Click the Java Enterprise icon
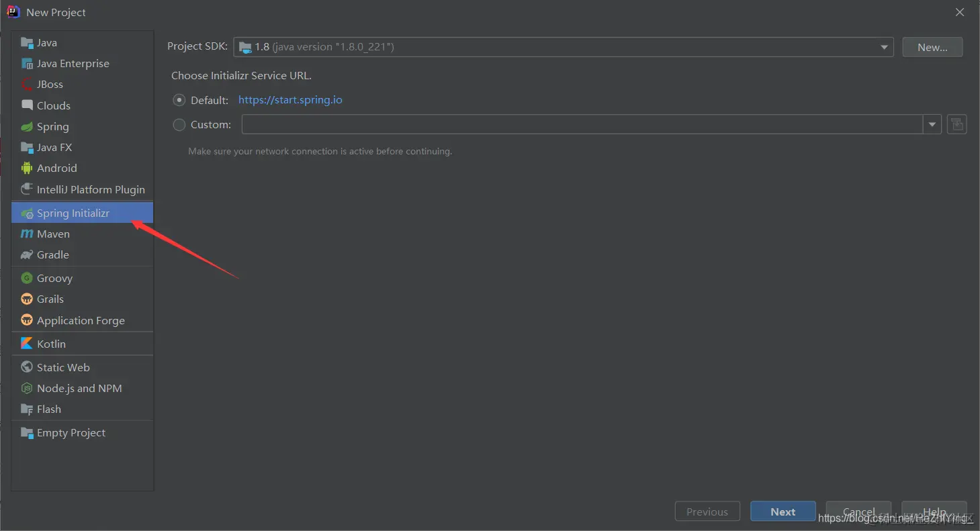Image resolution: width=980 pixels, height=531 pixels. point(27,64)
